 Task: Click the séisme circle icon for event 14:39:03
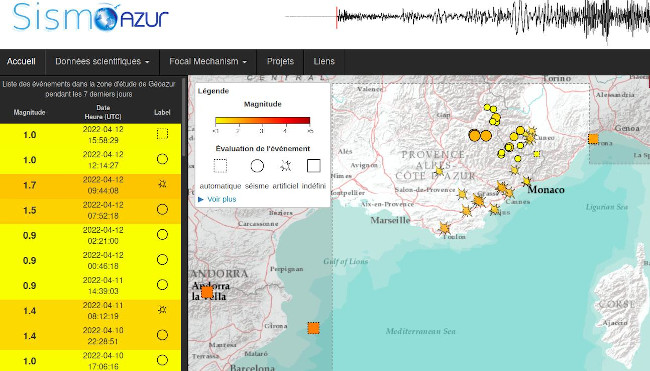pyautogui.click(x=162, y=285)
